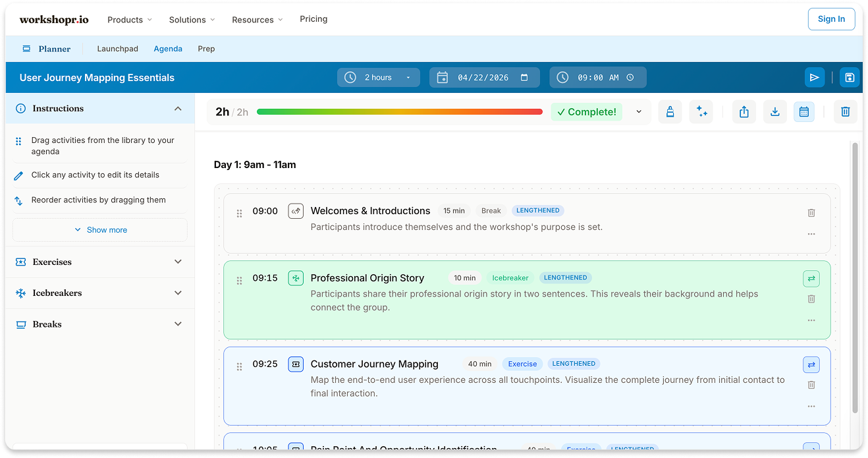Go to the Pricing page
Screen dimensions: 868x458
[313, 19]
